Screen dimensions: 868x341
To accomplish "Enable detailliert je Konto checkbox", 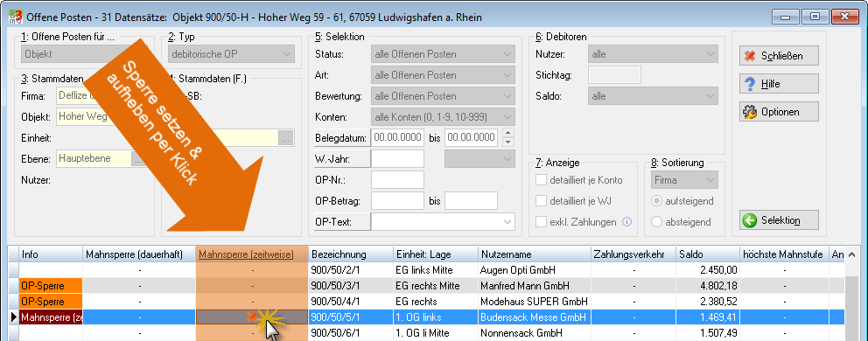I will 541,180.
